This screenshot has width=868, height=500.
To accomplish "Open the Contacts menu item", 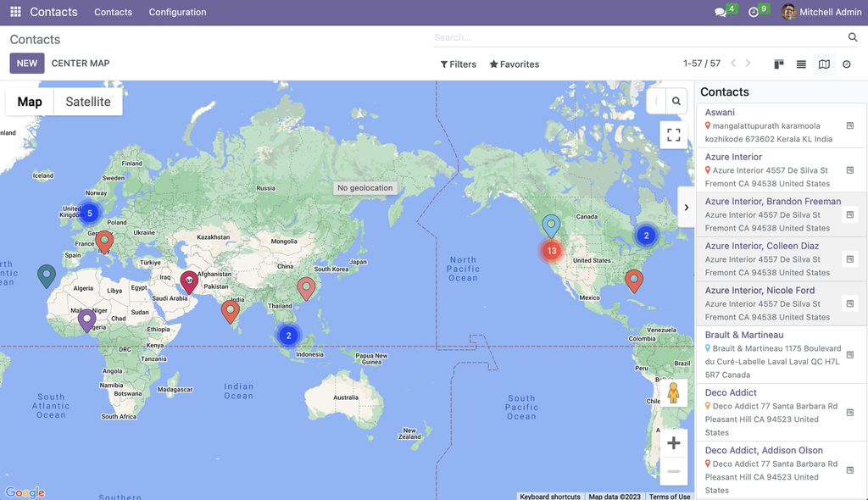I will coord(113,12).
